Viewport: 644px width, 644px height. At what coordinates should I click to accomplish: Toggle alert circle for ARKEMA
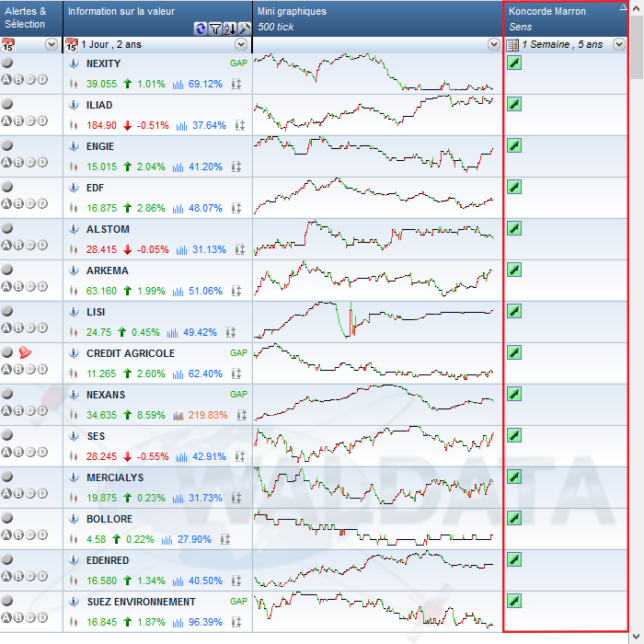7,270
